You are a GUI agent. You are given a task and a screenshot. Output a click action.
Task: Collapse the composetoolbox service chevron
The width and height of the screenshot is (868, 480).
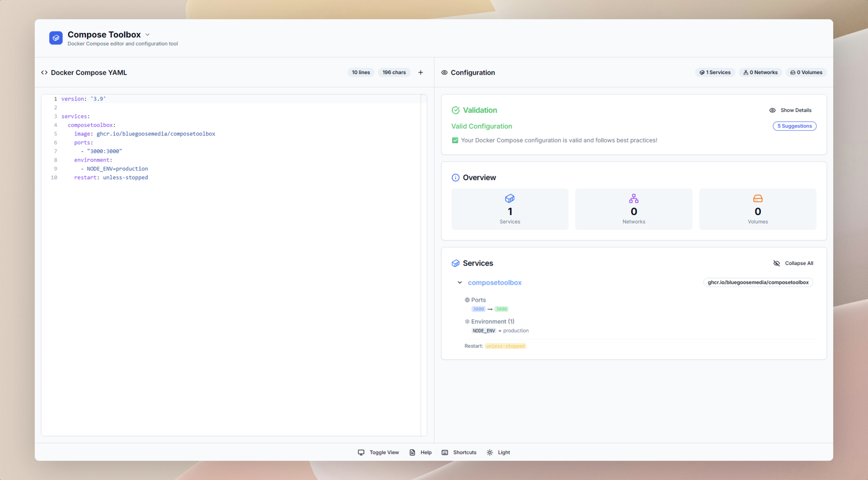[460, 282]
